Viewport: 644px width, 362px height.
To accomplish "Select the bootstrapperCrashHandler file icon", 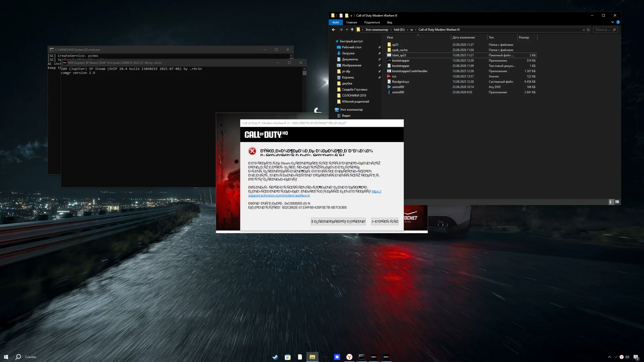I will 389,71.
